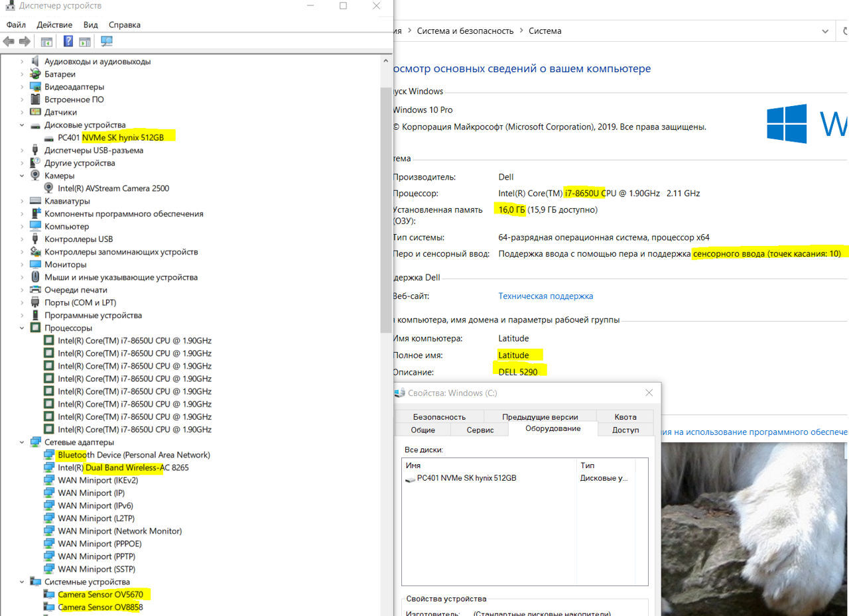Select the WAN Miniport (Network Monitor) entry

[119, 531]
